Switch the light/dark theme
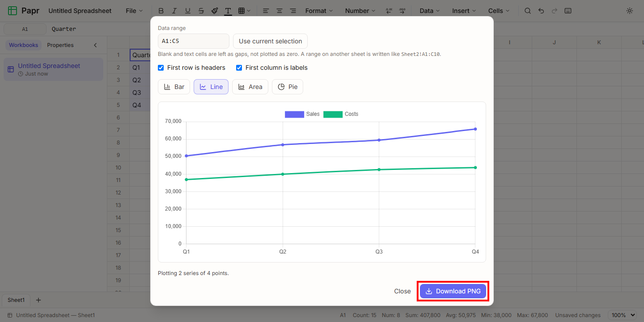Image resolution: width=644 pixels, height=322 pixels. 630,11
